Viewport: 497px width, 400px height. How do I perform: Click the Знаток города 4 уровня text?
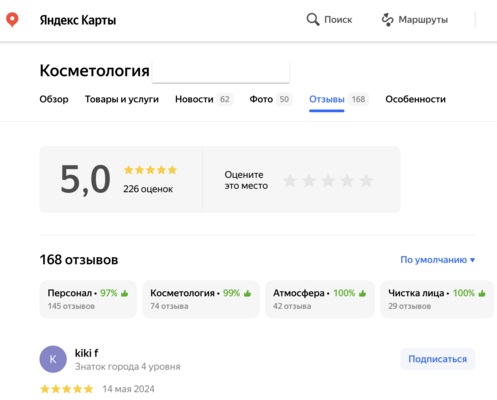(128, 367)
